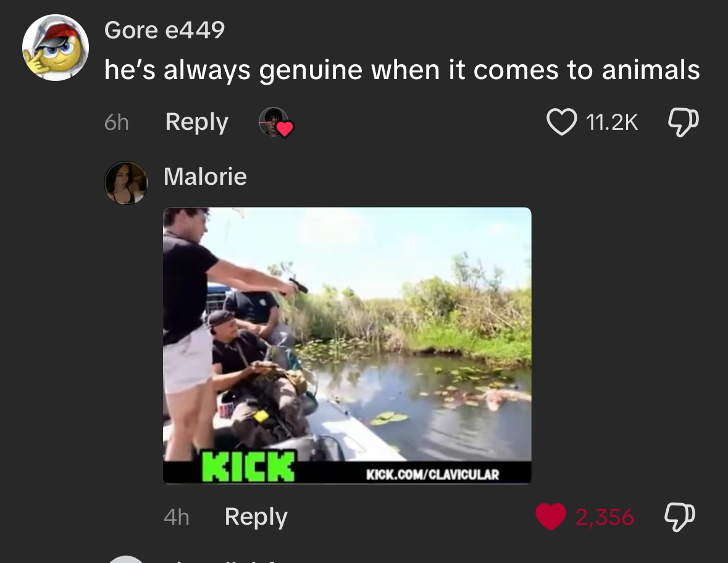
Task: Click the creator-liked avatar badge
Action: [274, 122]
